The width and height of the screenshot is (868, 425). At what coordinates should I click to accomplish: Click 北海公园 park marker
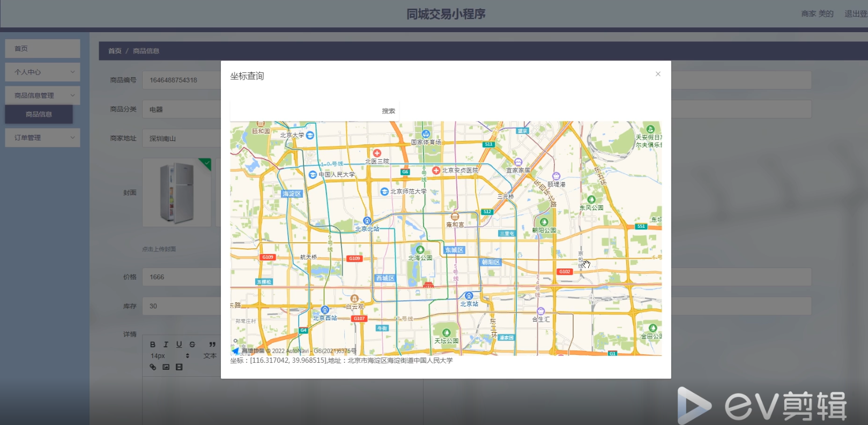pos(420,250)
